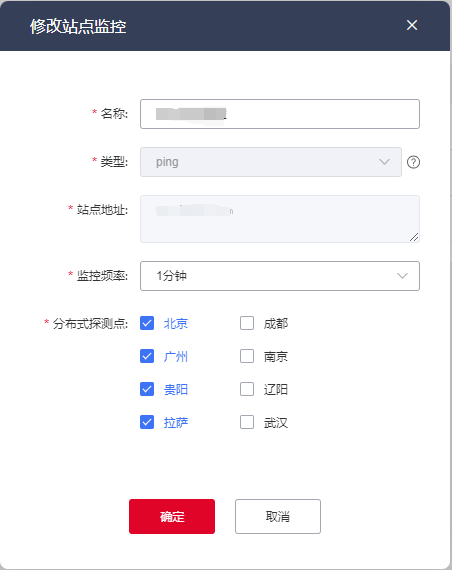Enable the 武汉 probe point checkbox
This screenshot has height=570, width=452.
point(247,422)
